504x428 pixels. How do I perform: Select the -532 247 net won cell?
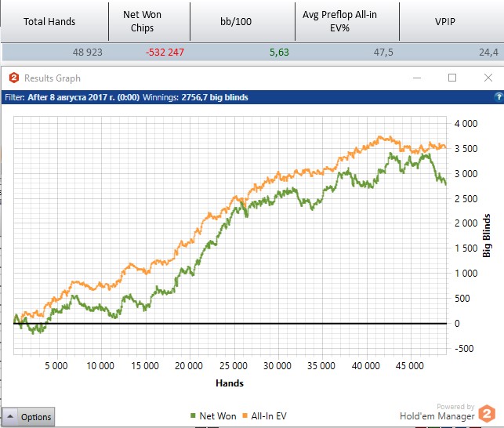(165, 52)
